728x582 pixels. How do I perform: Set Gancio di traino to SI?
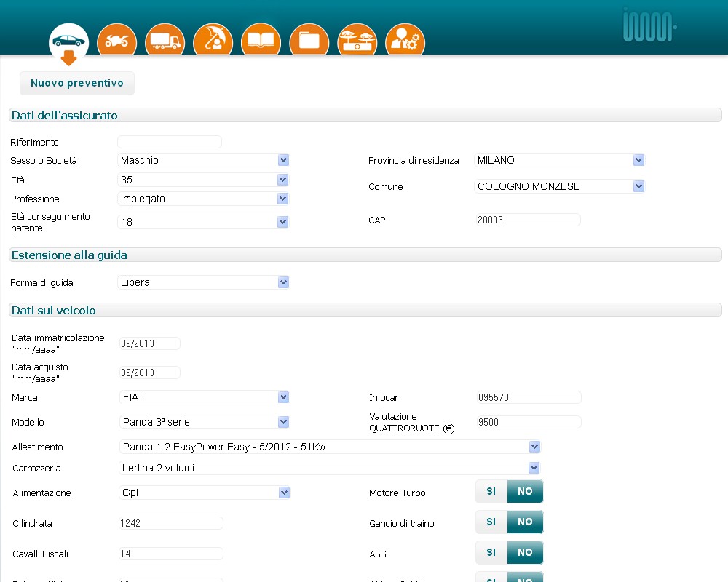(x=491, y=522)
